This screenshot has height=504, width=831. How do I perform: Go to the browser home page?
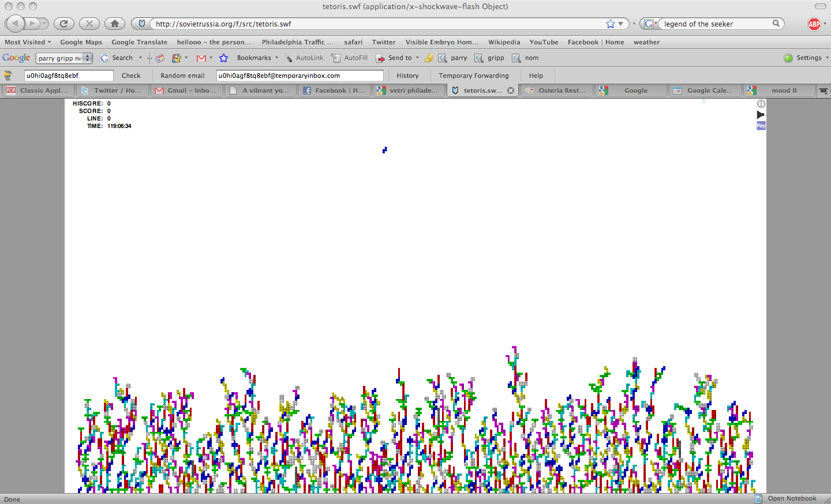(114, 24)
